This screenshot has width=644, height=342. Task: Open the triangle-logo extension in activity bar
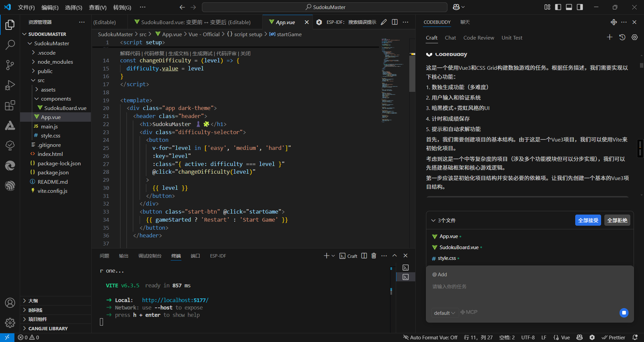(10, 125)
